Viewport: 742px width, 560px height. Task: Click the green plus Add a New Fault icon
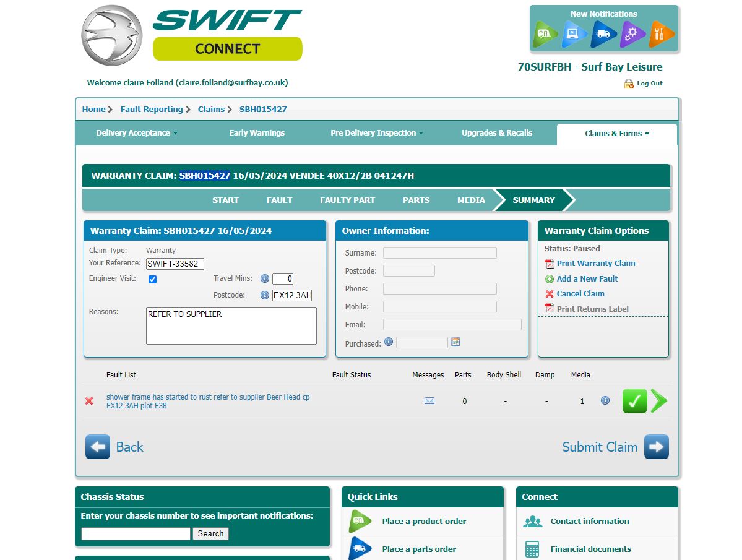coord(550,279)
